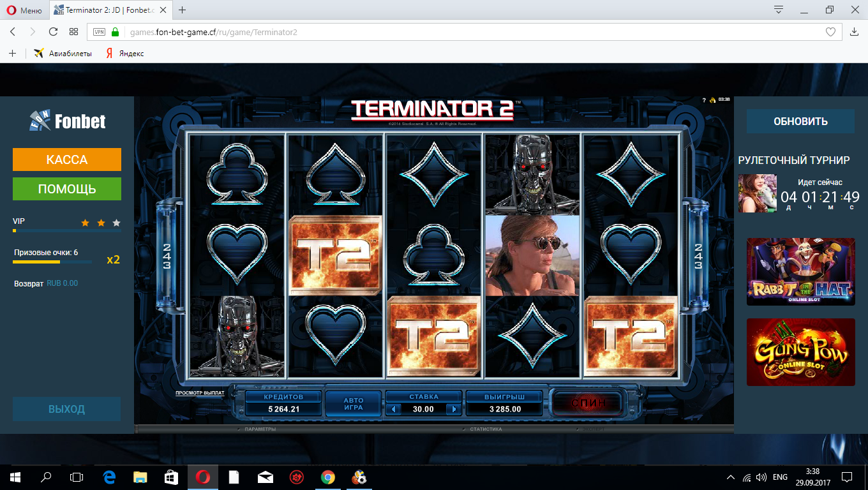This screenshot has height=490, width=868.
Task: Open the Speed Dial start page
Action: [x=74, y=32]
